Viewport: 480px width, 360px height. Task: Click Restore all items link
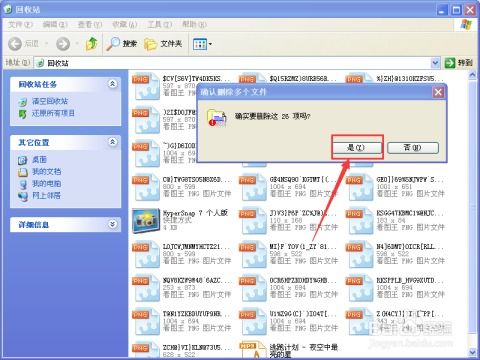point(53,113)
